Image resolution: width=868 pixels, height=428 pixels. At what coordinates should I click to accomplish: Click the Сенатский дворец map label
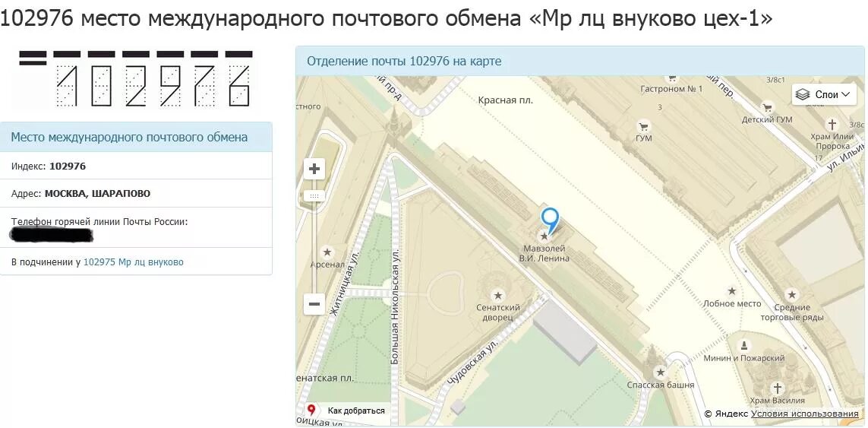[x=498, y=312]
